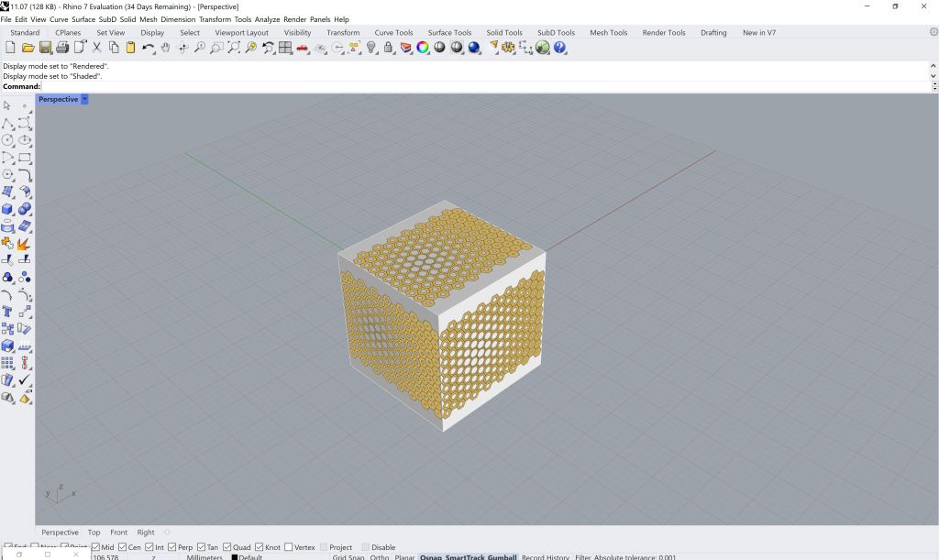This screenshot has height=560, width=939.
Task: Toggle the Vertex osnap checkbox
Action: (290, 547)
